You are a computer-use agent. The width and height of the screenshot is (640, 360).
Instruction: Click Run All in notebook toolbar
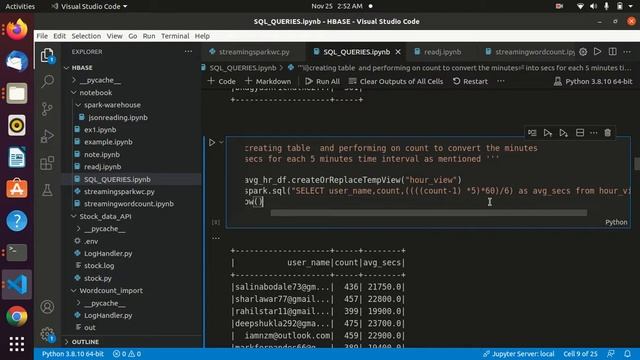pyautogui.click(x=322, y=81)
